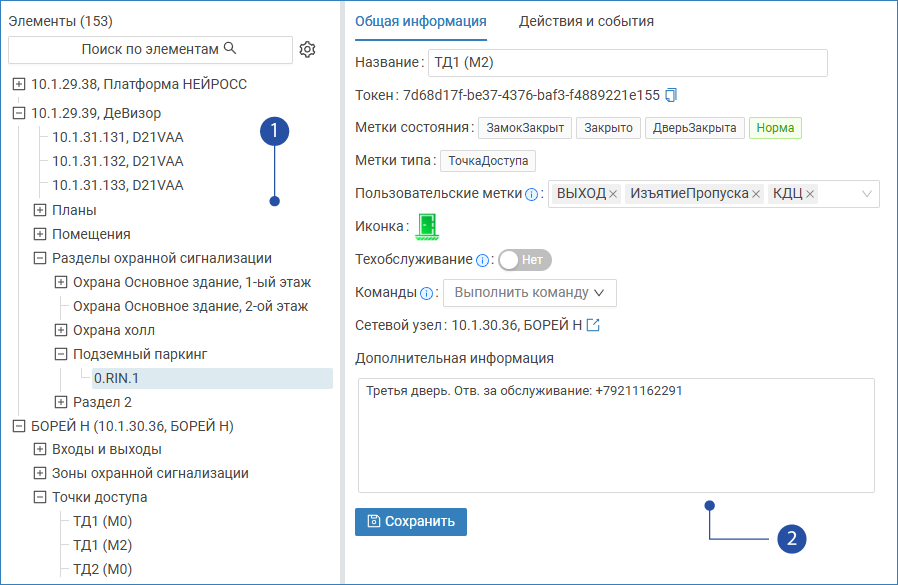Open network node external link icon
The height and width of the screenshot is (585, 898).
click(593, 325)
